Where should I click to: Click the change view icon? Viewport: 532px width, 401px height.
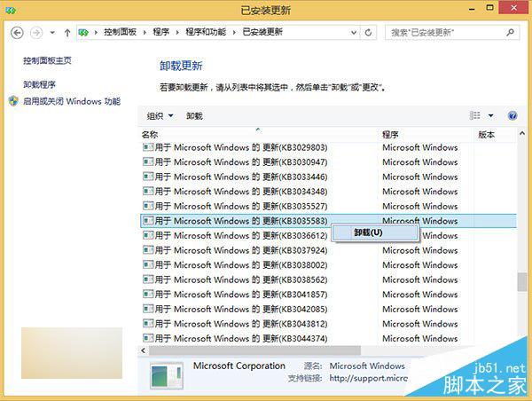[x=474, y=116]
